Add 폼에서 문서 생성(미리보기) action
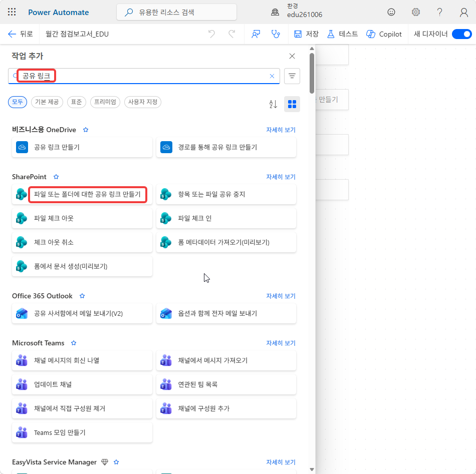This screenshot has width=476, height=474. [x=82, y=266]
